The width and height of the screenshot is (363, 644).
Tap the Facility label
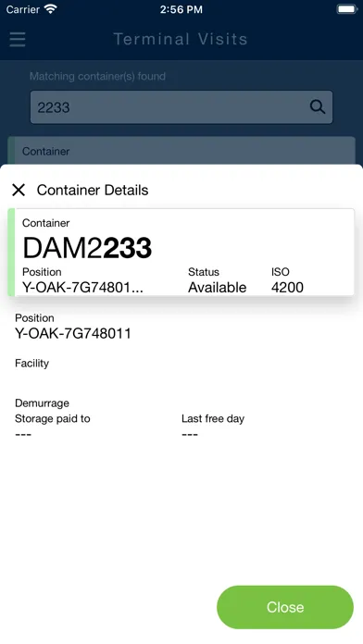click(x=31, y=363)
